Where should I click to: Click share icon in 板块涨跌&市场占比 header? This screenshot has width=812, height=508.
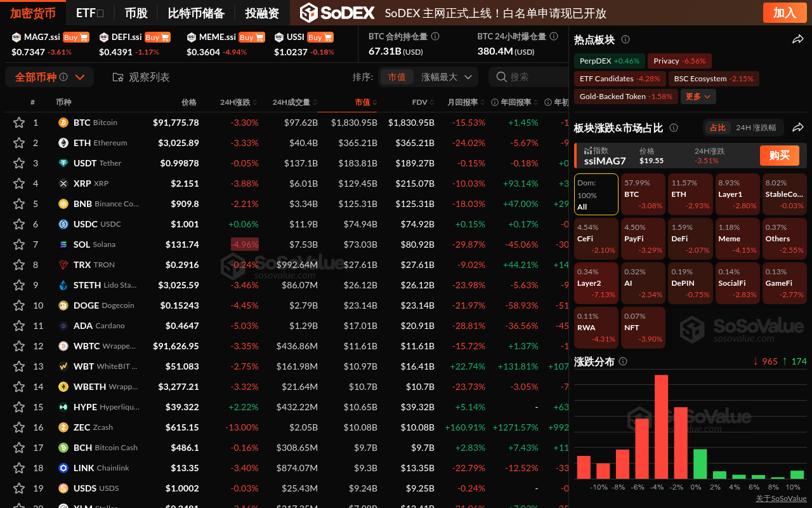(x=798, y=128)
